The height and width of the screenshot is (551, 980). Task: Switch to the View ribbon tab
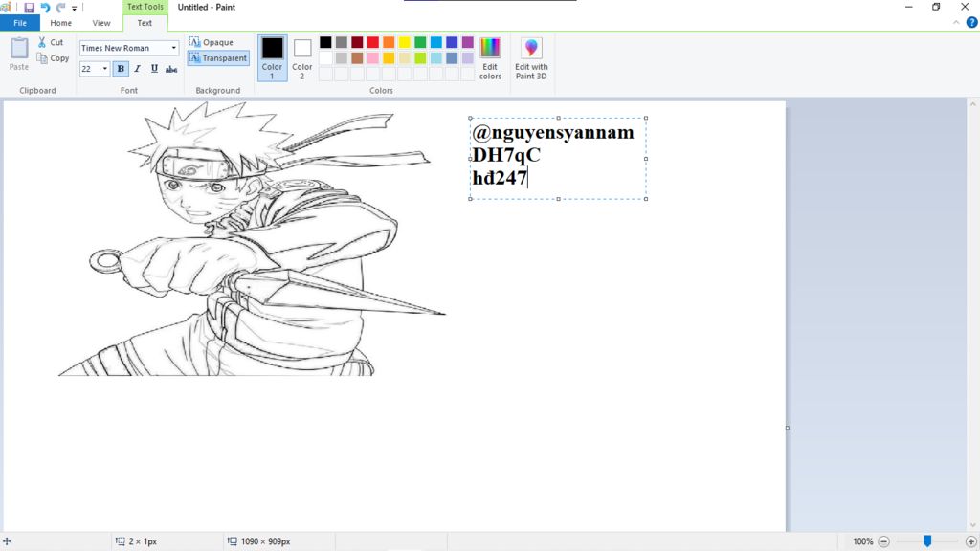point(101,23)
